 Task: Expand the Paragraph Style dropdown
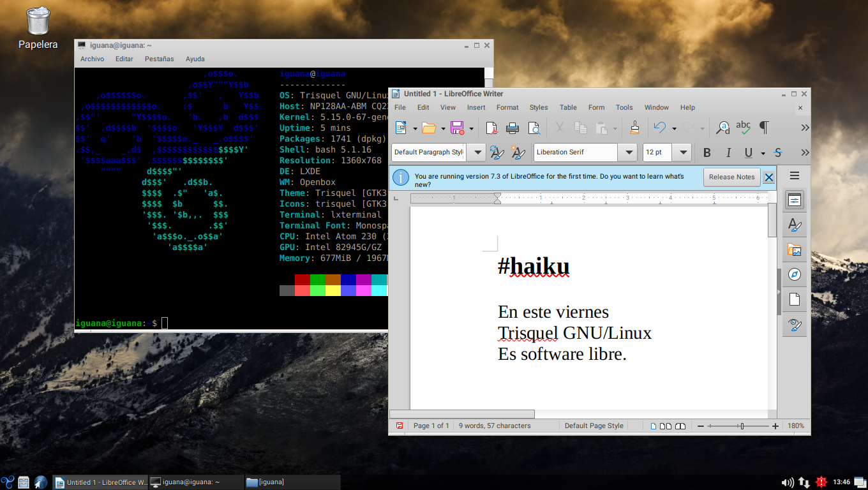(476, 152)
